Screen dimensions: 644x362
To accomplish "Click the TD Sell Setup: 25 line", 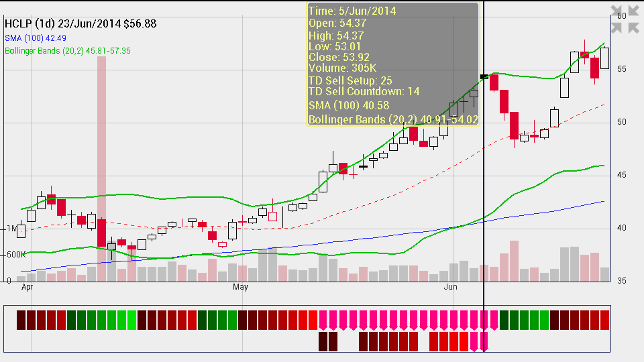I will (350, 81).
